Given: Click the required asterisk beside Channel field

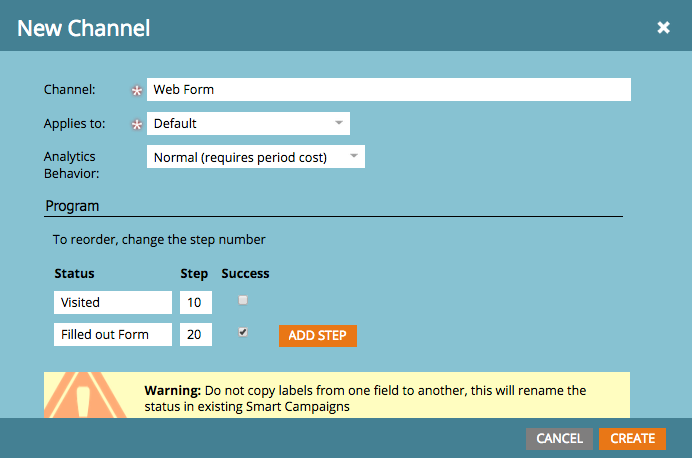Looking at the screenshot, I should click(x=137, y=90).
